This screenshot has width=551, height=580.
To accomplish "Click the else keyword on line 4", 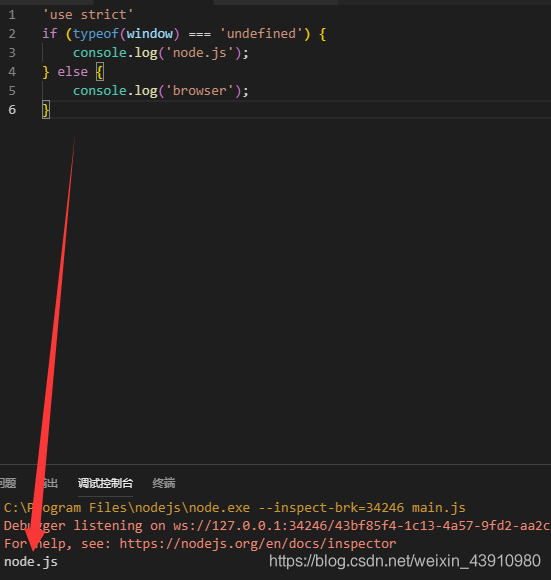I will coord(72,72).
